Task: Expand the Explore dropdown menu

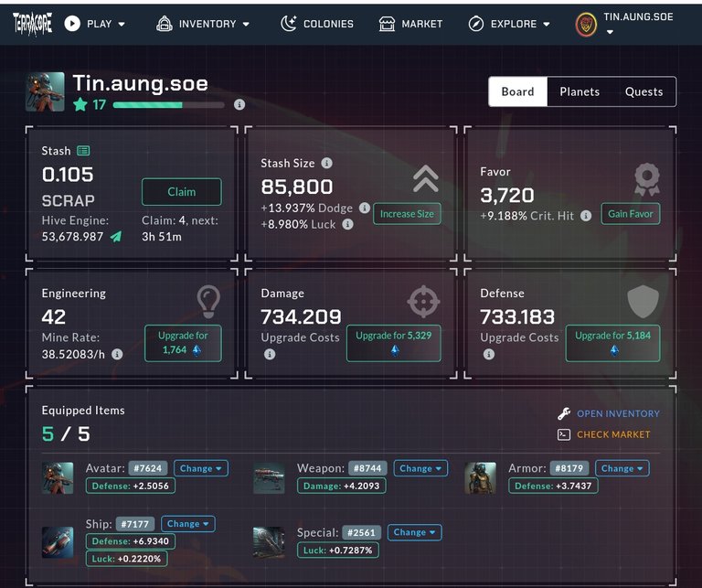Action: click(509, 24)
